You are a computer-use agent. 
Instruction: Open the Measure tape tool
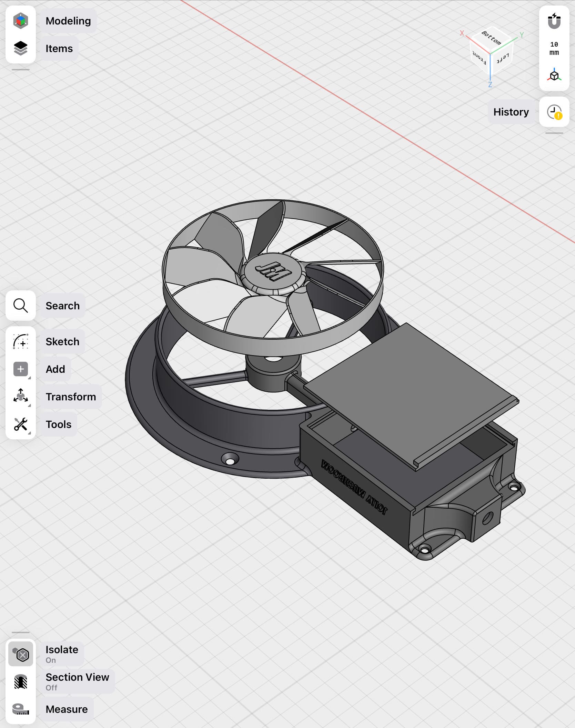point(21,709)
